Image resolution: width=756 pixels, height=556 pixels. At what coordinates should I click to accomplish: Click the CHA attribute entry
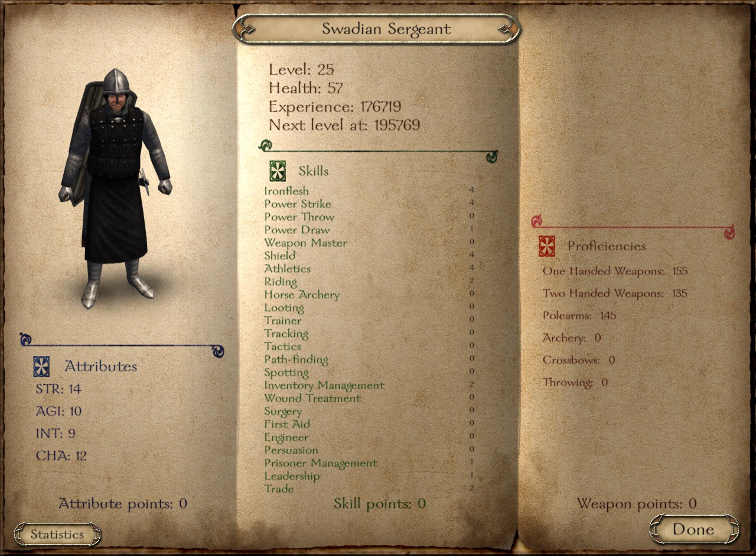click(x=61, y=456)
